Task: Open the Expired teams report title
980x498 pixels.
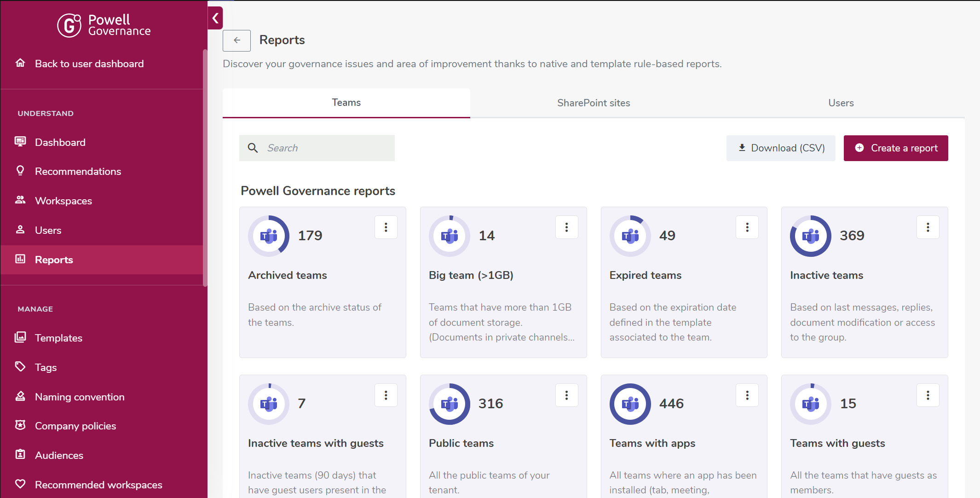Action: click(x=646, y=275)
